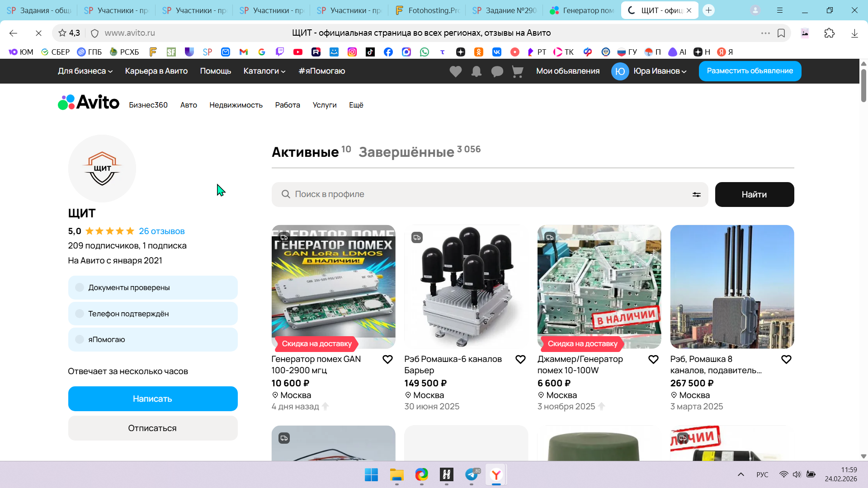This screenshot has height=488, width=868.
Task: Open the 26 отзывов link
Action: pyautogui.click(x=161, y=231)
